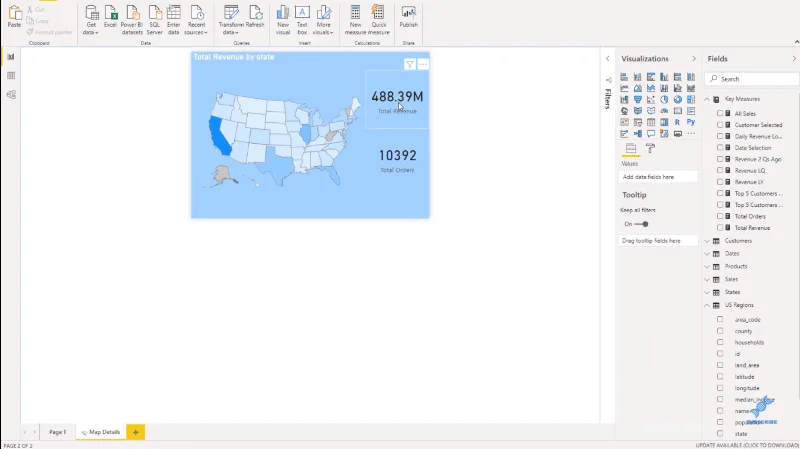Click the SQL Server ribbon icon
This screenshot has height=449, width=800.
[x=155, y=20]
